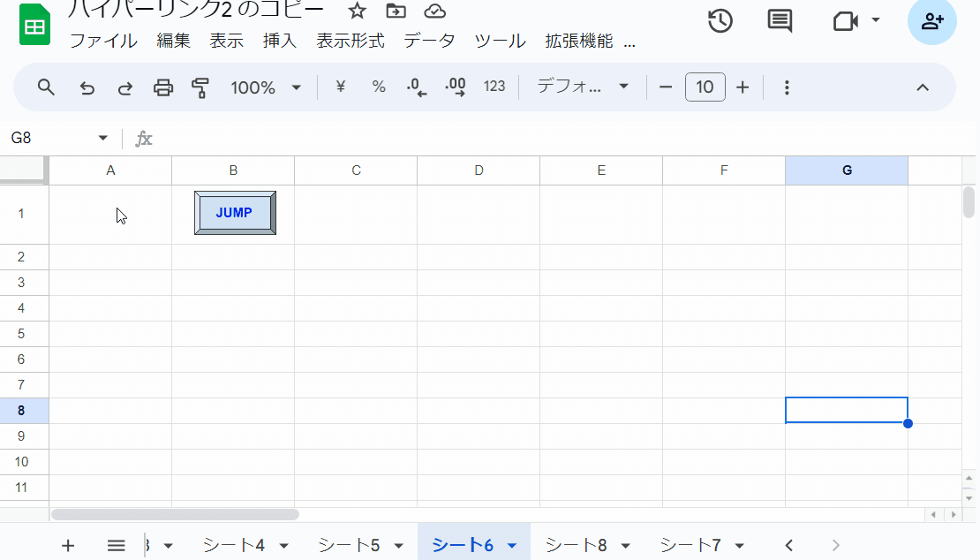Open the font family dropdown

(x=583, y=87)
